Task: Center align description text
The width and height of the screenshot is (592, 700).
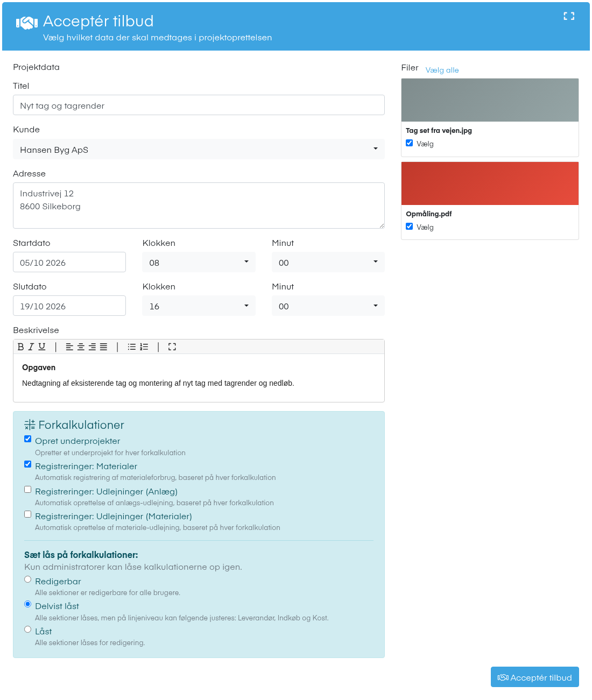Action: click(81, 347)
